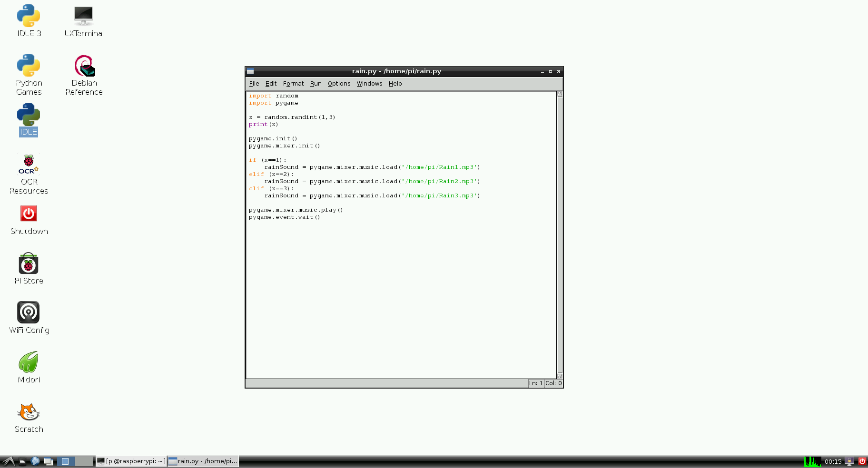Screen dimensions: 868x468
Task: Switch to pi@raspberrypi terminal taskbar button
Action: point(131,461)
